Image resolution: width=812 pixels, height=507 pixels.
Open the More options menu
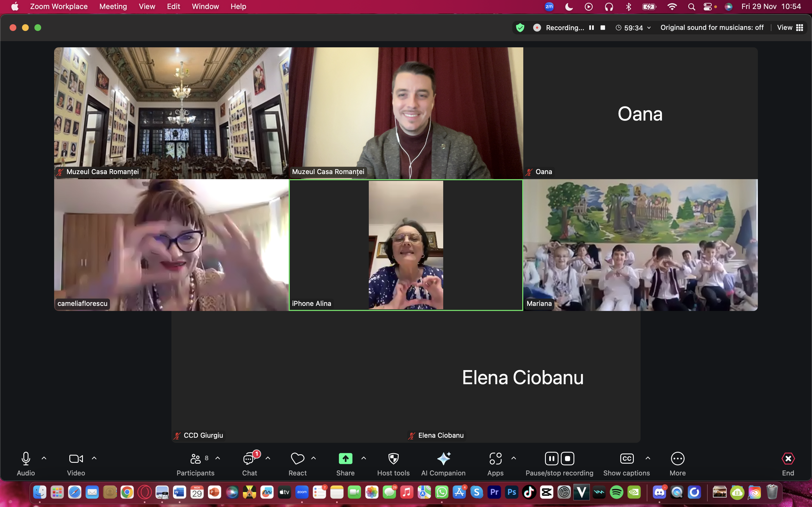click(x=678, y=459)
